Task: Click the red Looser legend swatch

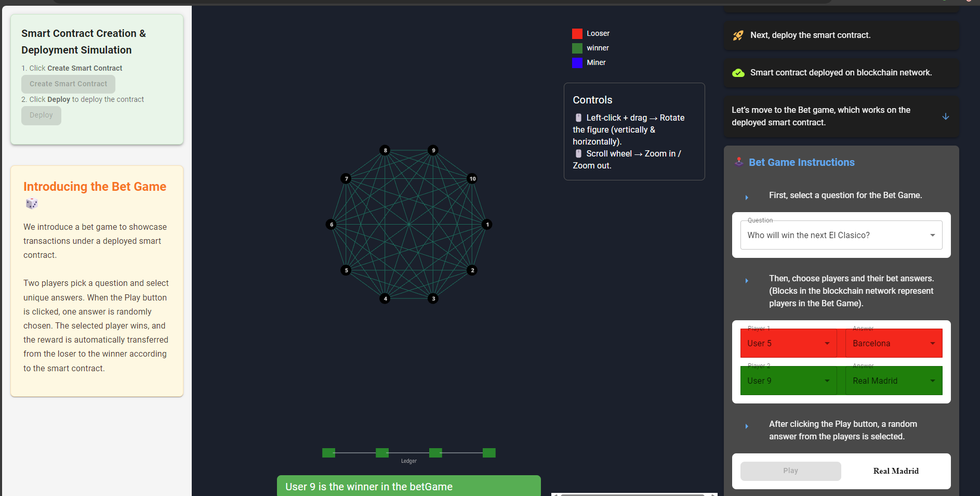Action: [577, 34]
